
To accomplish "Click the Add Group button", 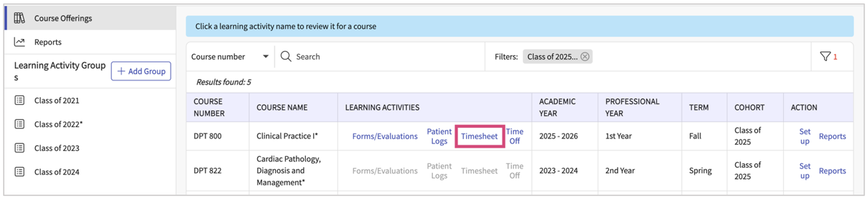I will (x=141, y=71).
